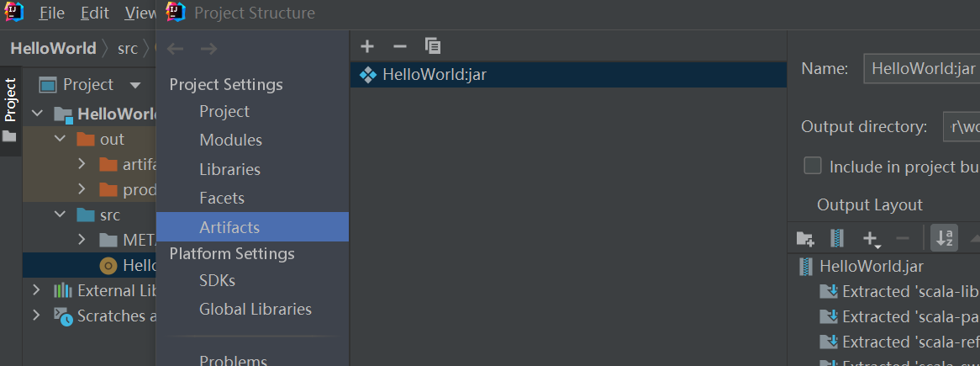Create a directory in Output Layout toolbar
This screenshot has width=980, height=366.
coord(805,238)
